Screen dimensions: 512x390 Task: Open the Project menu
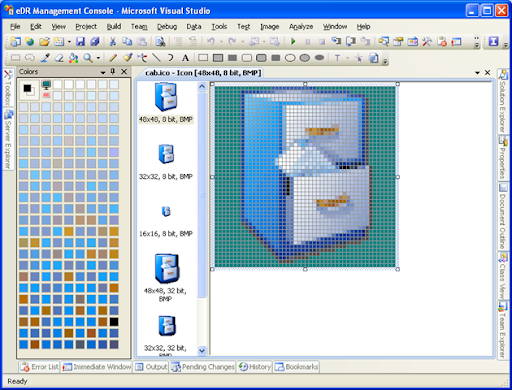(86, 26)
